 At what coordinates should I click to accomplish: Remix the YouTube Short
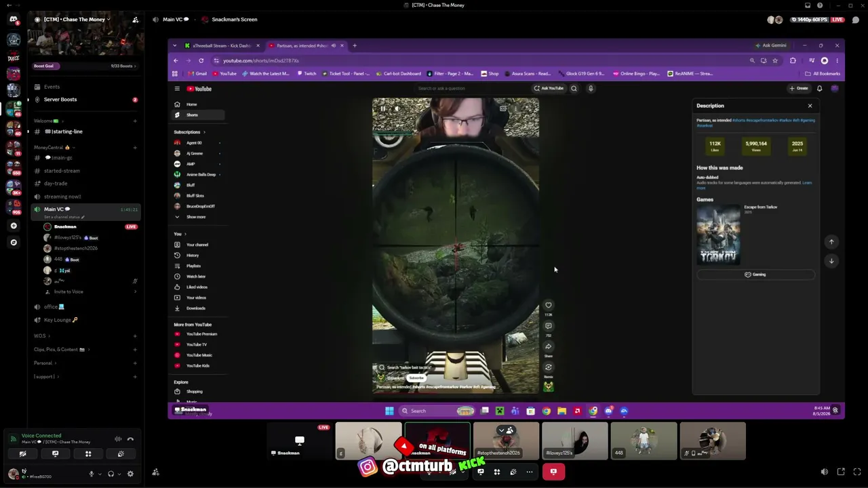[549, 367]
